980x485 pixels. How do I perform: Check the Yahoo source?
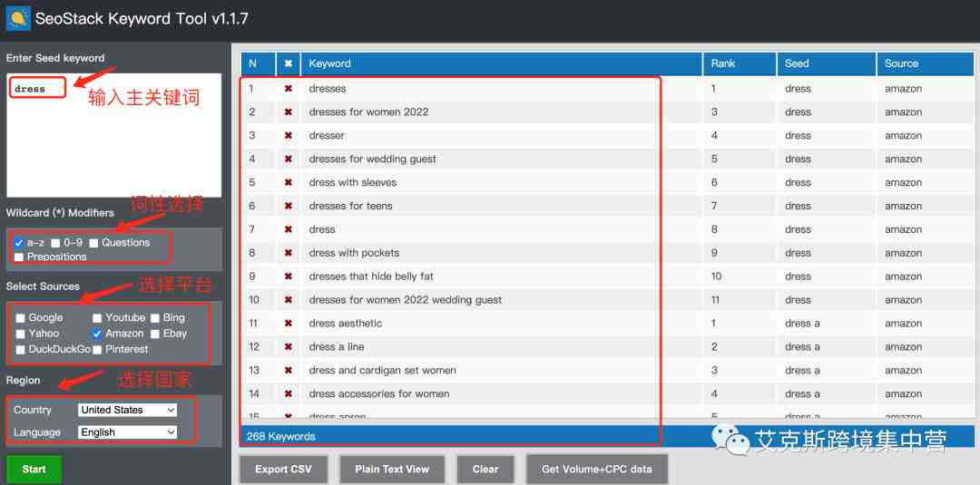(x=21, y=334)
